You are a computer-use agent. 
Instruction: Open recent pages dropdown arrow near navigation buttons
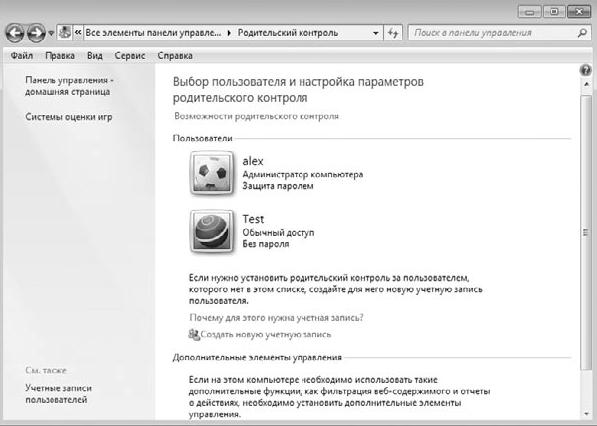pyautogui.click(x=51, y=34)
